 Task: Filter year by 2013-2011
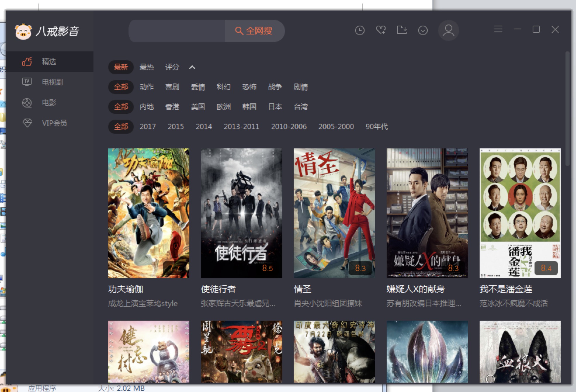[x=242, y=126]
